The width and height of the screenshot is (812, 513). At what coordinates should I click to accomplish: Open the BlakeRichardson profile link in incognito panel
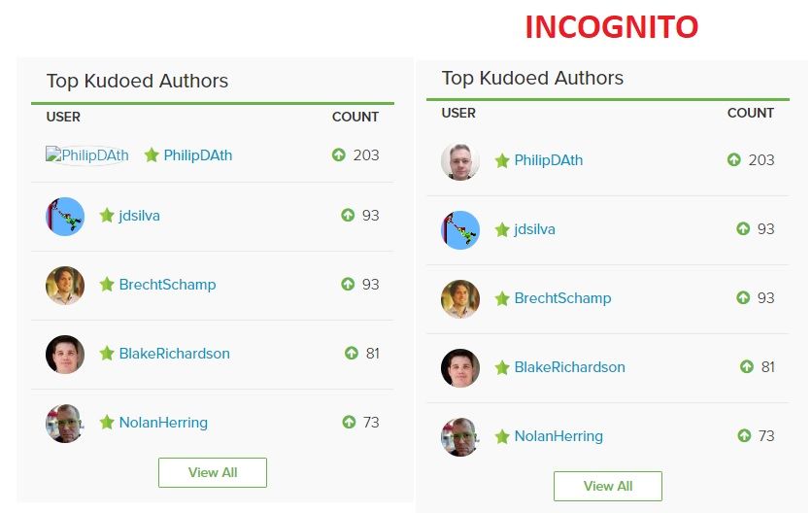[569, 367]
